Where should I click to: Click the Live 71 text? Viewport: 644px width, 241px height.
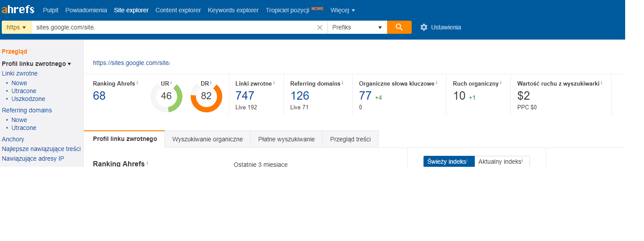[299, 107]
